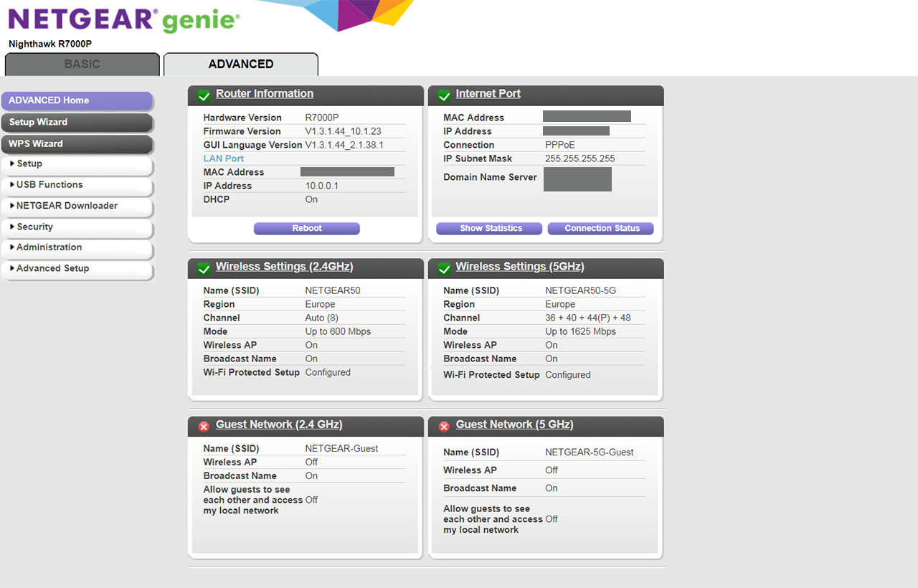This screenshot has height=588, width=918.
Task: Expand the Advanced Setup menu section
Action: tap(77, 269)
